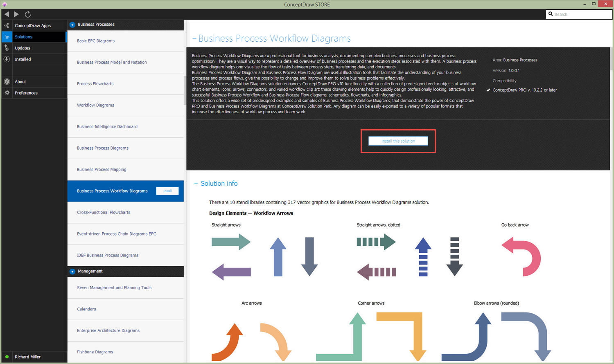Click the Solutions shopping cart icon
Viewport: 614px width, 364px height.
click(x=7, y=37)
